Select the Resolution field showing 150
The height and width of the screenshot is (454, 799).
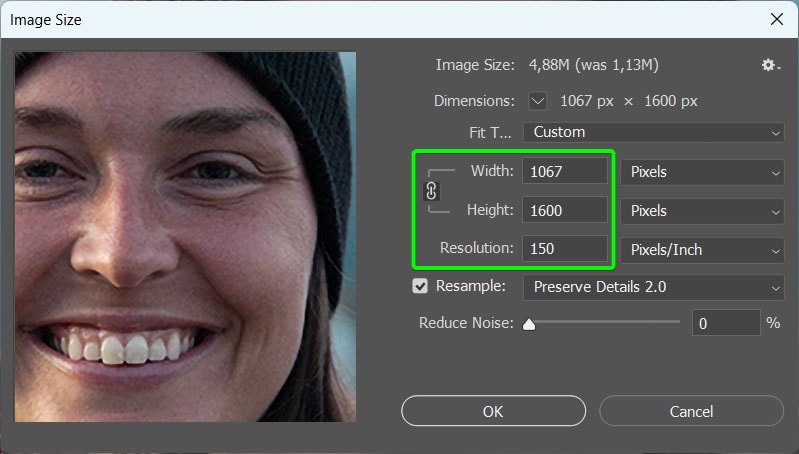tap(564, 249)
